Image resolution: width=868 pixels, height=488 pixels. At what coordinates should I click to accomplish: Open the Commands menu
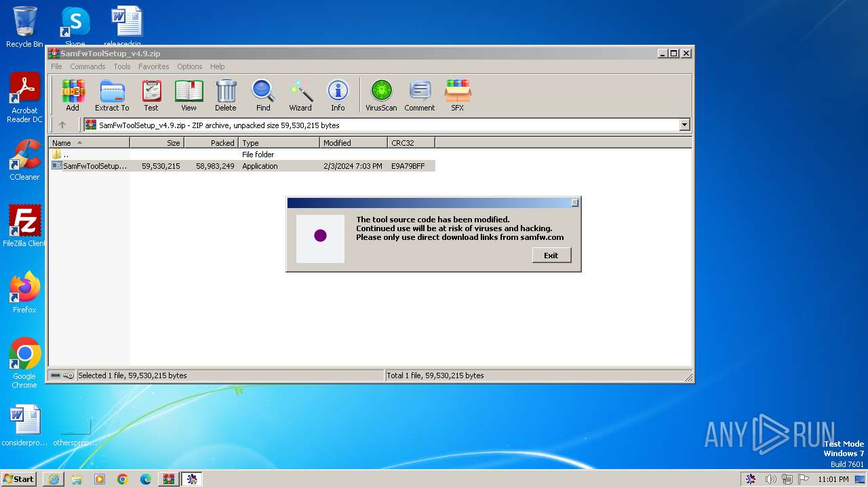[87, 66]
